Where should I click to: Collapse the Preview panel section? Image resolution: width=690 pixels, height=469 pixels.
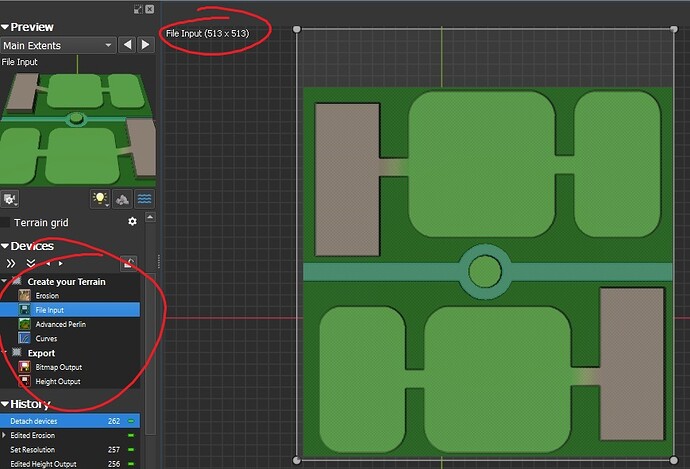coord(5,27)
